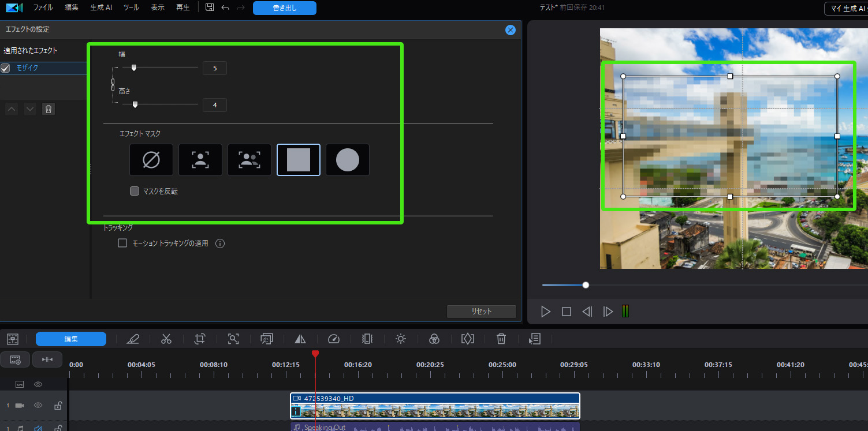Select the no-mask option icon
The image size is (868, 431).
click(151, 160)
